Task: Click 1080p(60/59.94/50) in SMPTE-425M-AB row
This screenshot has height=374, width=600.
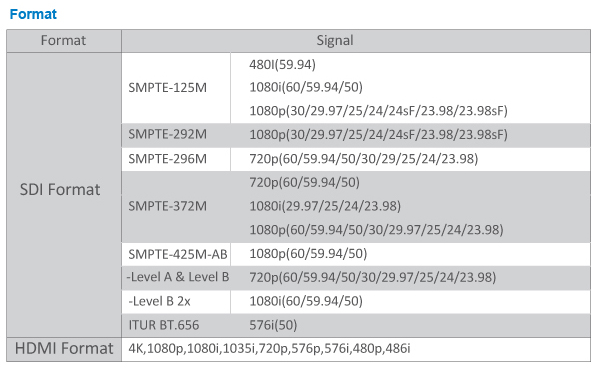Action: click(308, 254)
